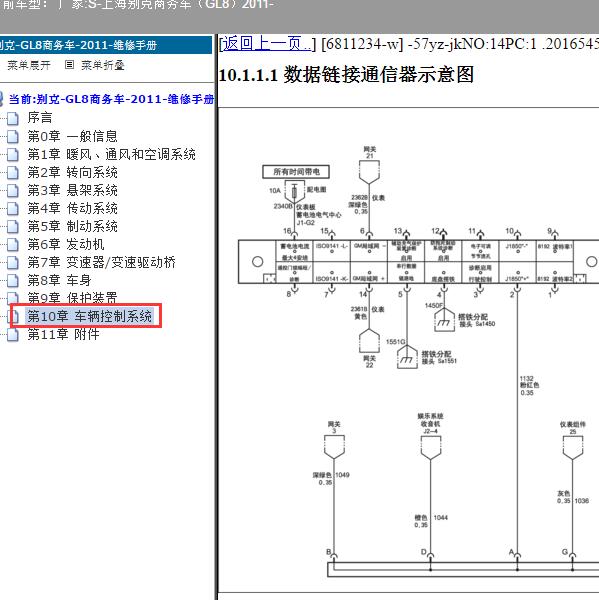Viewport: 599px width, 600px height.
Task: Click document icon for 第11章 附件
Action: click(13, 335)
